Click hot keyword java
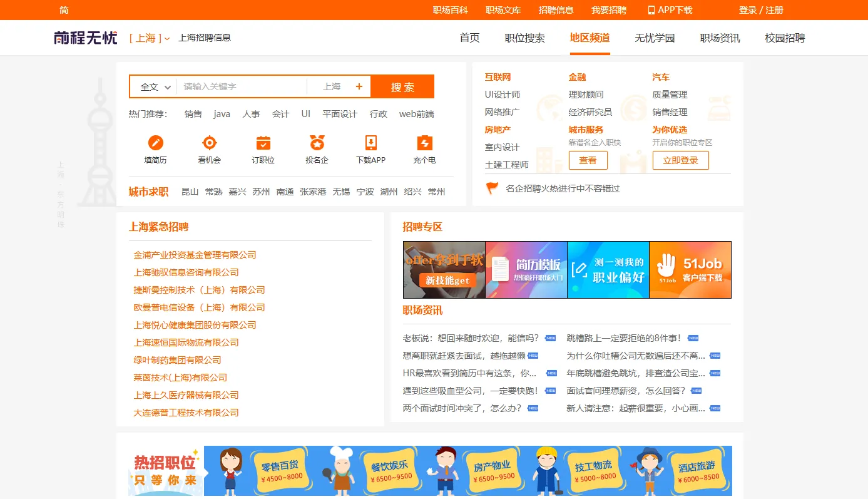The width and height of the screenshot is (868, 499). [222, 114]
